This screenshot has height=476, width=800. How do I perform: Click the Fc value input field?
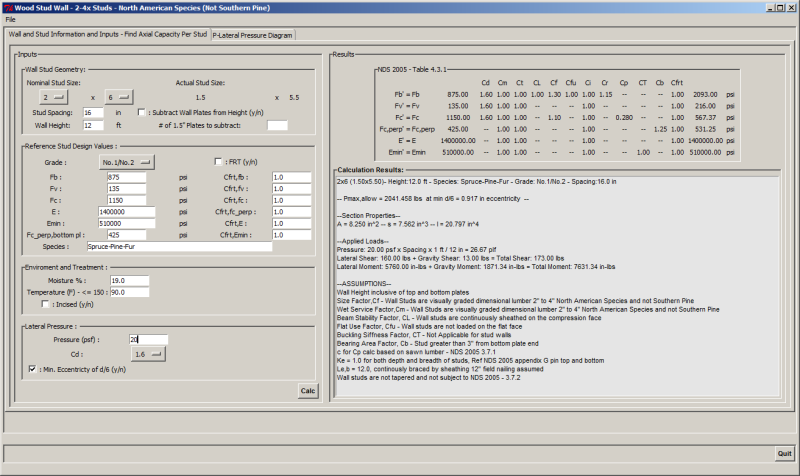pos(127,201)
